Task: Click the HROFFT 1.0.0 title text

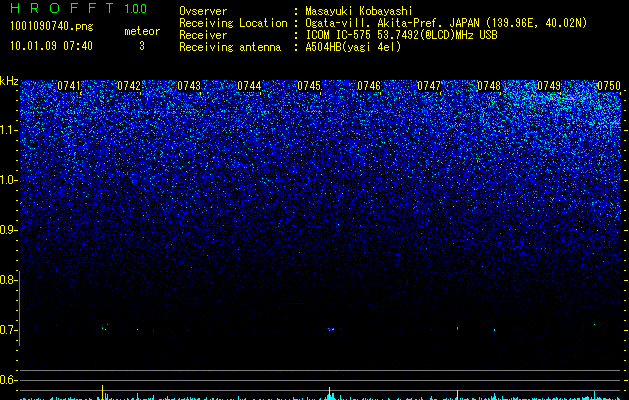Action: 78,8
